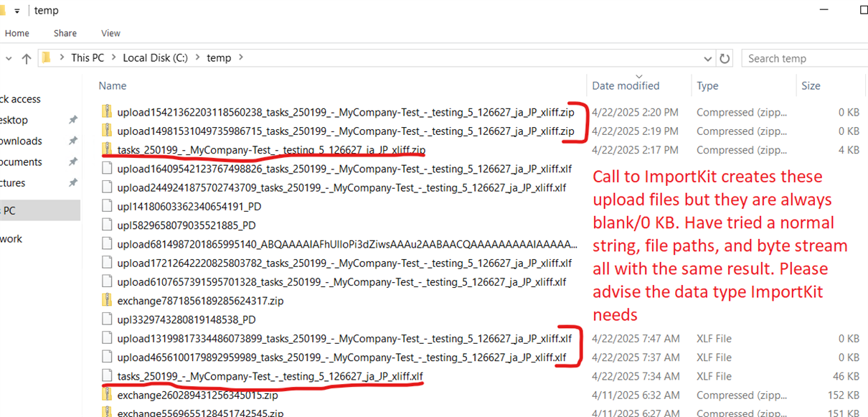Select This PC breadcrumb
868x417 pixels.
pyautogui.click(x=88, y=57)
